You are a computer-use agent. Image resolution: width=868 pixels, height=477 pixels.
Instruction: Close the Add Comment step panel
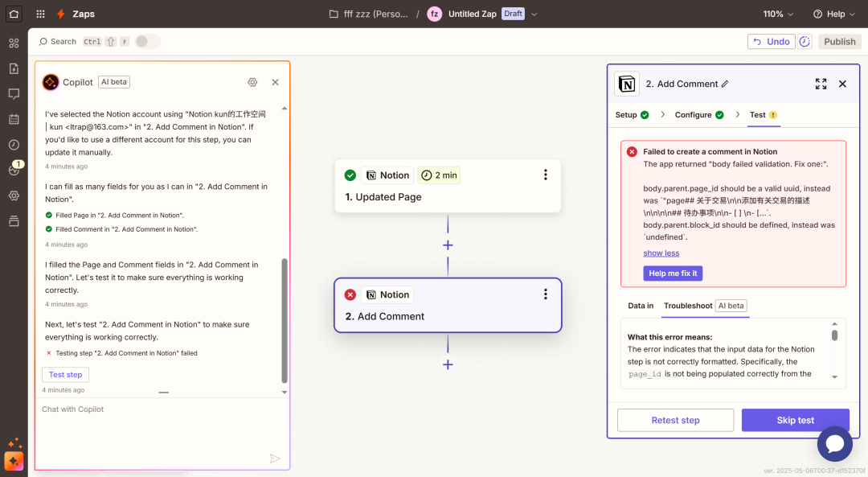[x=842, y=84]
